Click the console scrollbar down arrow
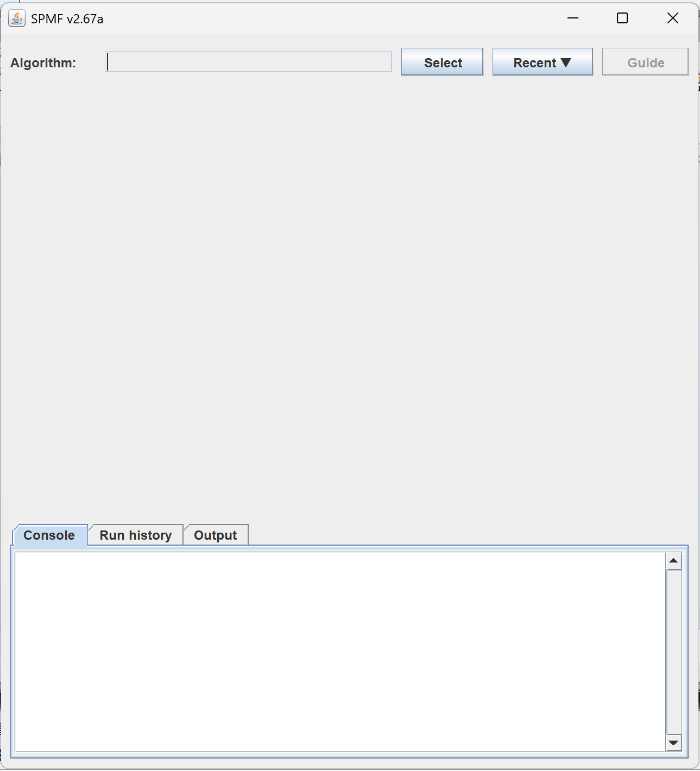 673,743
